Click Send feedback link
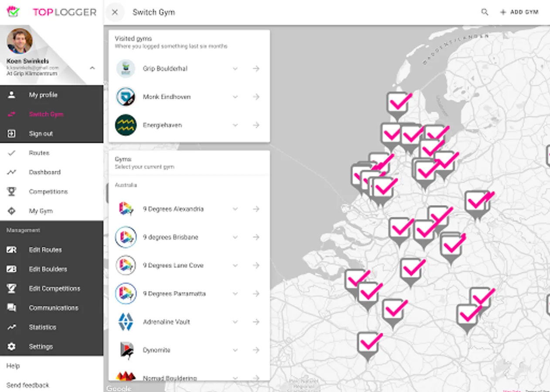This screenshot has width=550, height=392. 28,385
